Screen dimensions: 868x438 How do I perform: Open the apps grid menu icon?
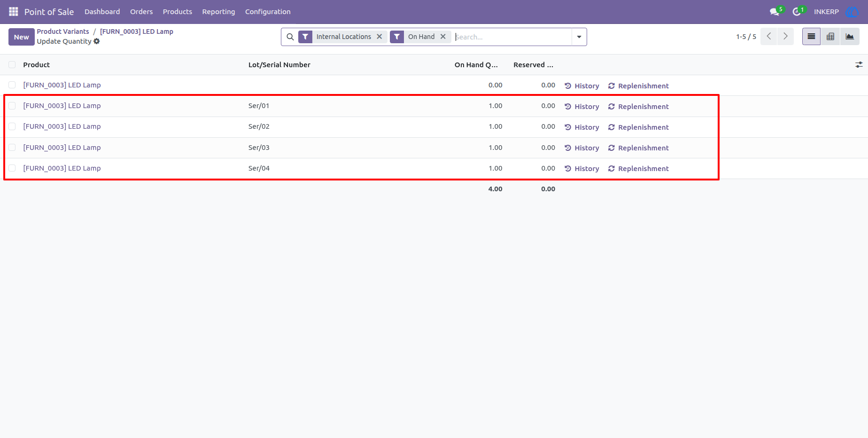coord(14,12)
